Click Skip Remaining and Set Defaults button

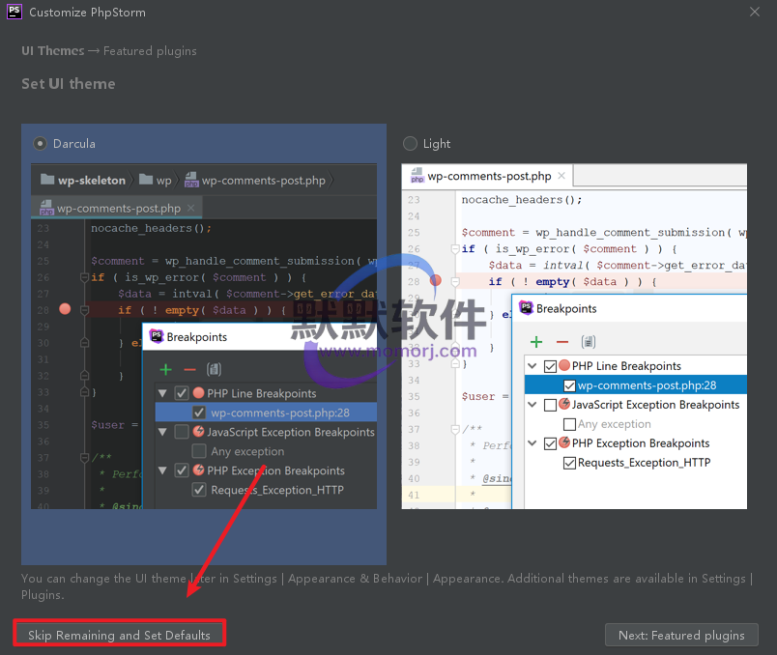119,635
